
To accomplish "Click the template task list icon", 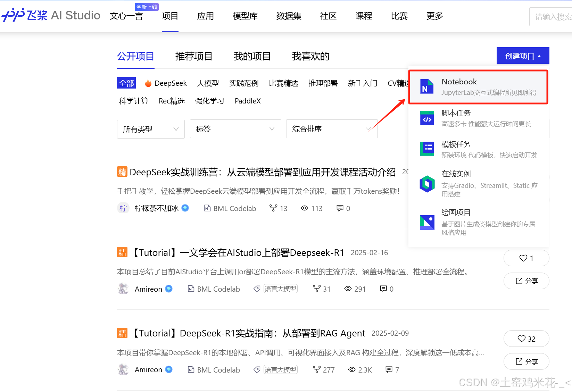I will 427,149.
